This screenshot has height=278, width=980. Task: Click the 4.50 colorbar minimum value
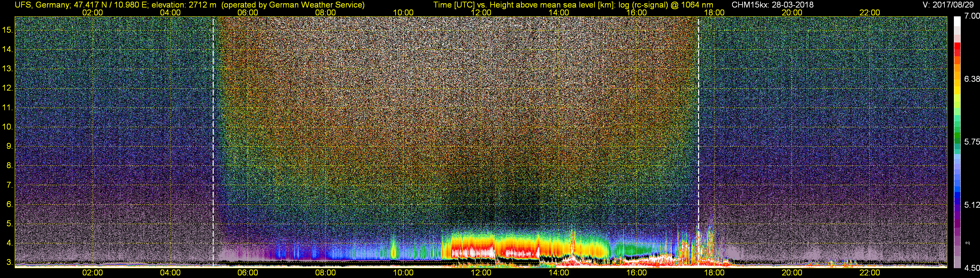coord(972,268)
